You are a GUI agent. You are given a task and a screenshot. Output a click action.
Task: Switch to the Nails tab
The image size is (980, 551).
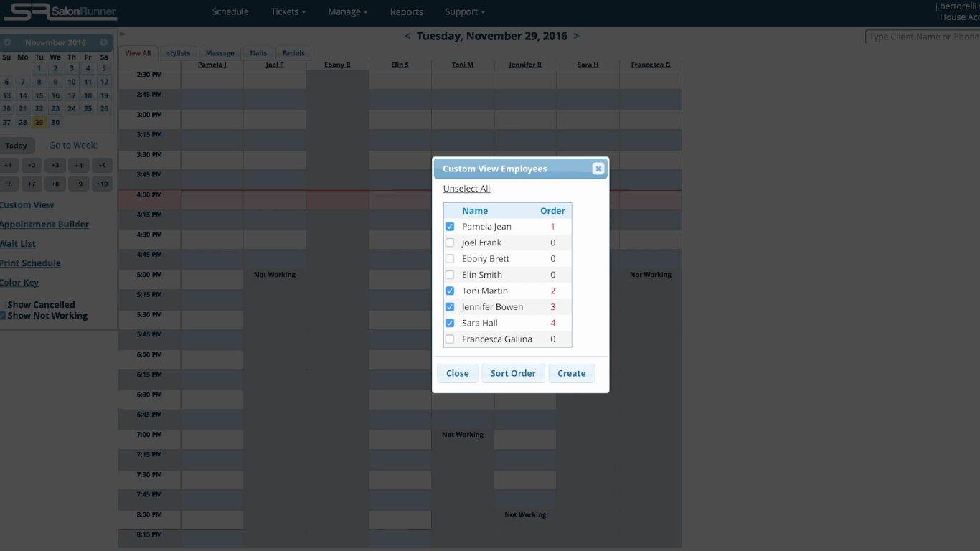[x=258, y=52]
